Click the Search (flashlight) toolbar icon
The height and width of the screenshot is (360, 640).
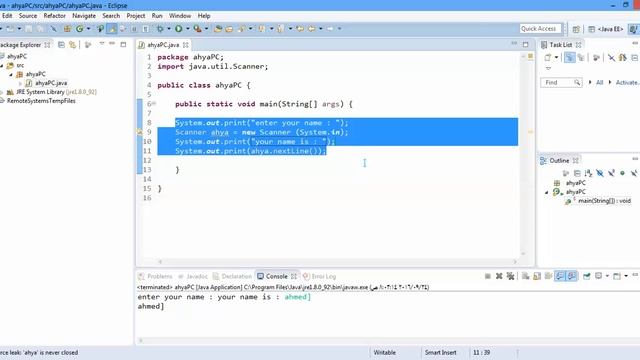tap(242, 29)
